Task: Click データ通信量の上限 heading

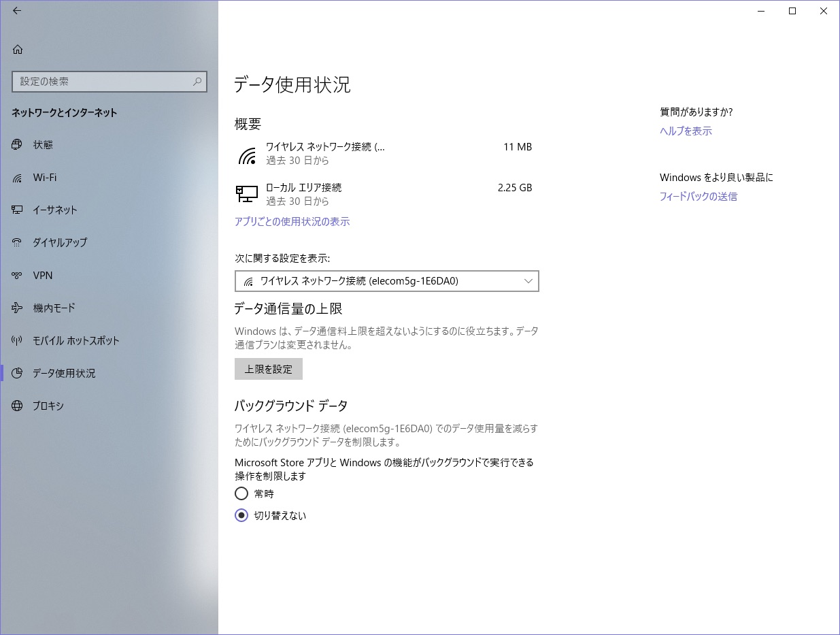Action: coord(288,308)
